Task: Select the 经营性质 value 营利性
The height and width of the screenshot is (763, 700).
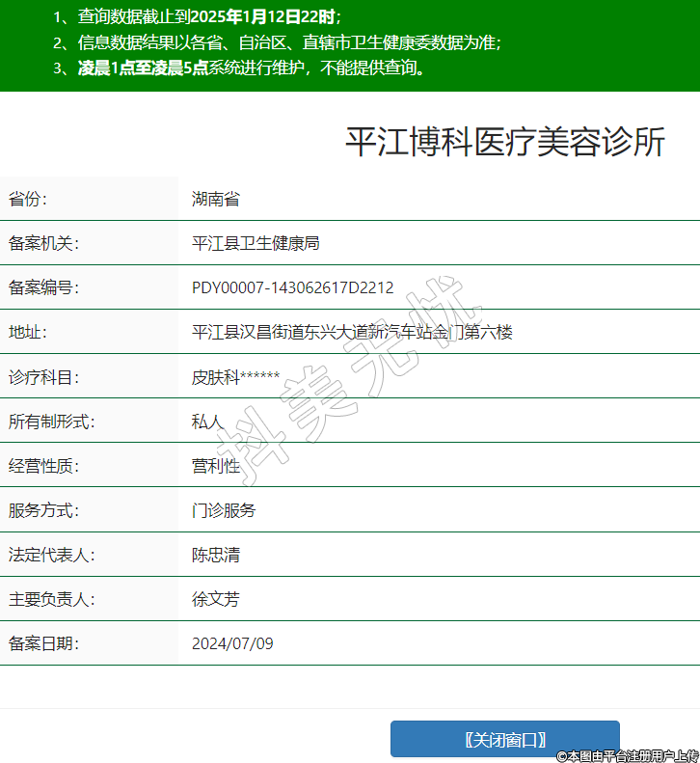Action: tap(215, 466)
